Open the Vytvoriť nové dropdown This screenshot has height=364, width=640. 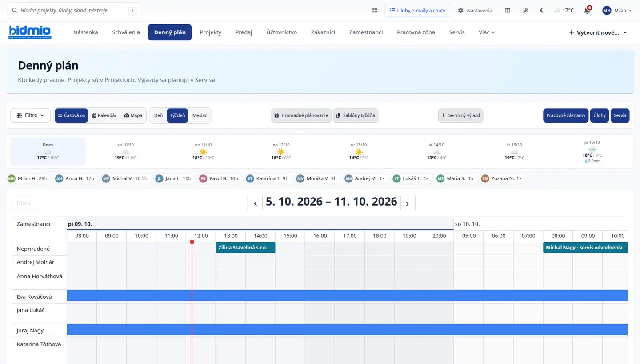(598, 32)
